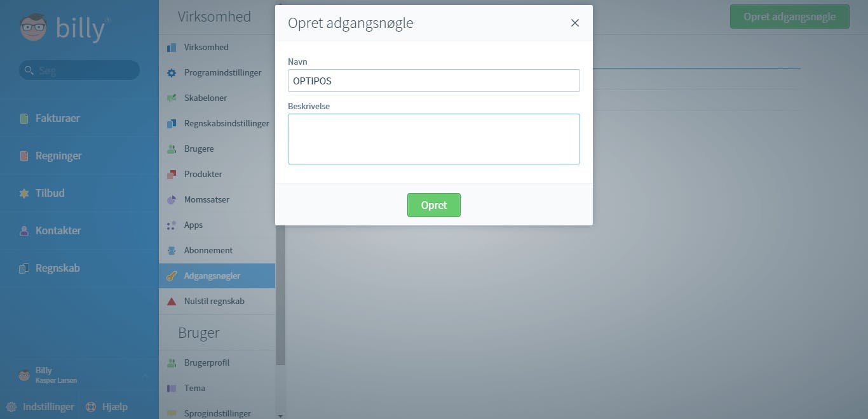
Task: Click the Nulstil regnskab warning triangle icon
Action: click(x=172, y=302)
